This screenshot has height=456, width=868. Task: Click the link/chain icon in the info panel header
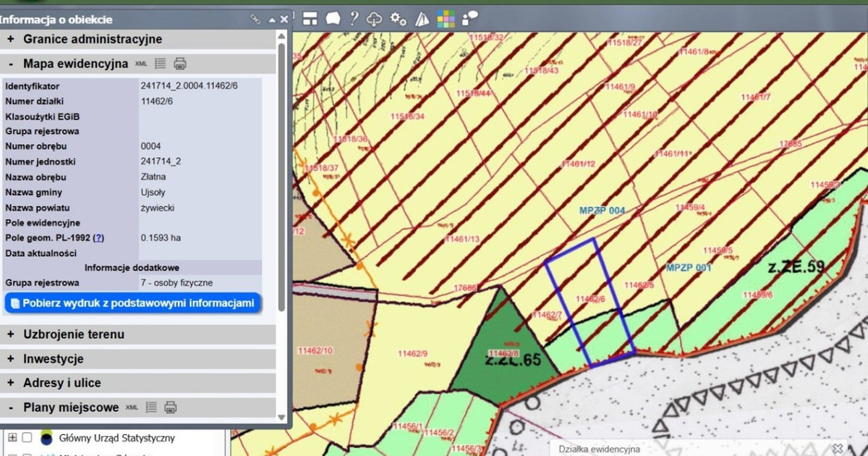255,20
